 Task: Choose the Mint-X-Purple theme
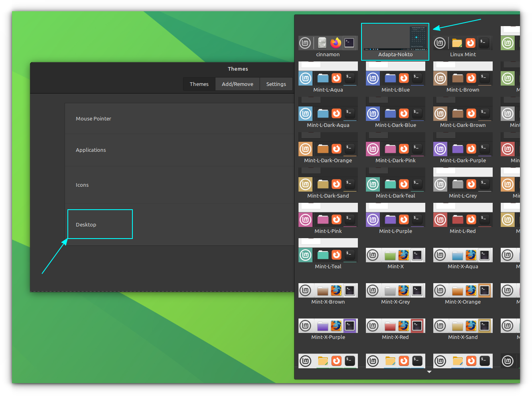click(328, 325)
